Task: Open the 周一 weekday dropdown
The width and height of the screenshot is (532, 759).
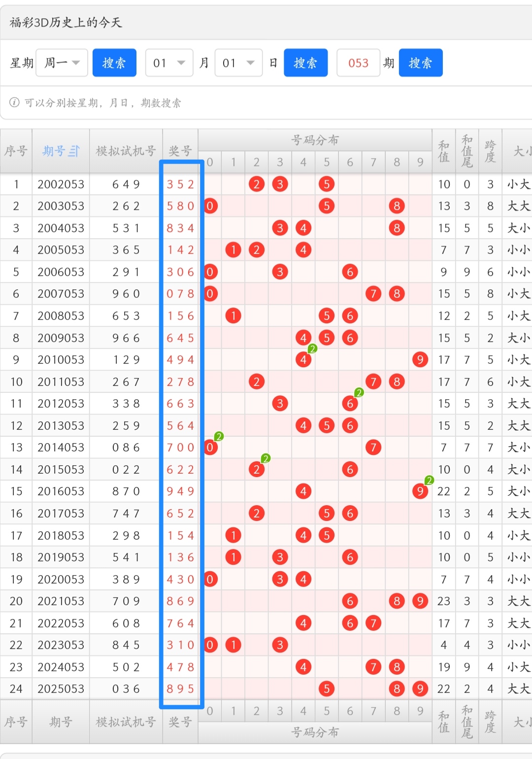Action: [62, 63]
